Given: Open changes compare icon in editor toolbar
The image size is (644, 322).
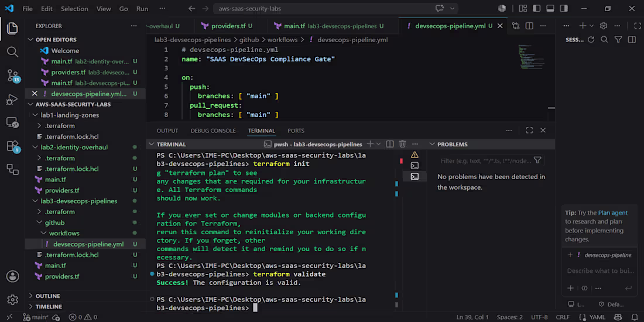Looking at the screenshot, I should coord(516,26).
